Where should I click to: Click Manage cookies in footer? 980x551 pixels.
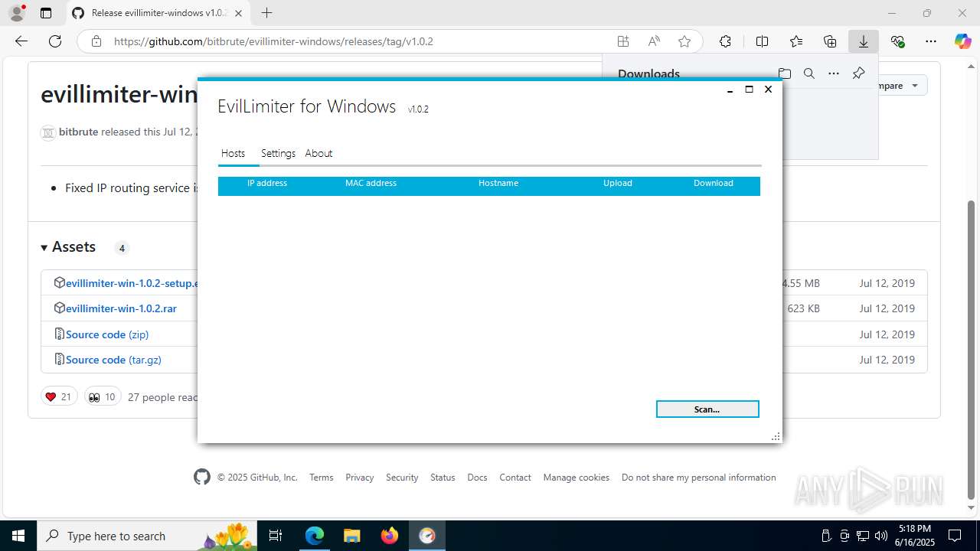(577, 478)
